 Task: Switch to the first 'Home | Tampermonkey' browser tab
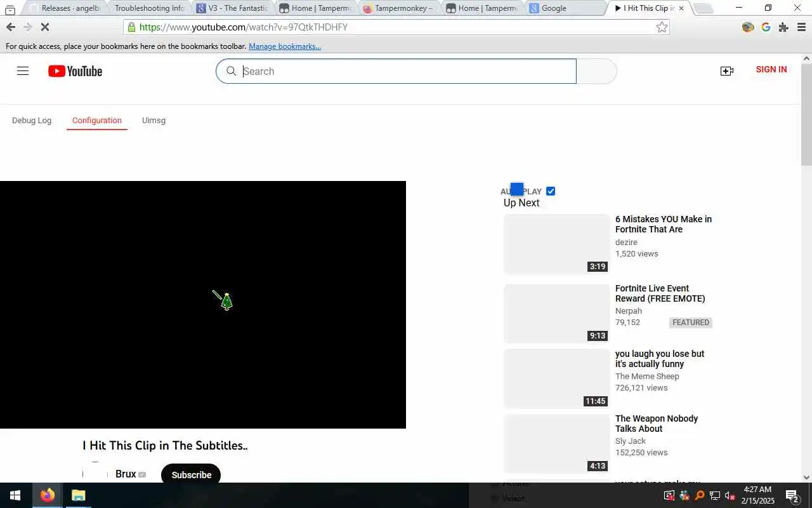tap(315, 8)
